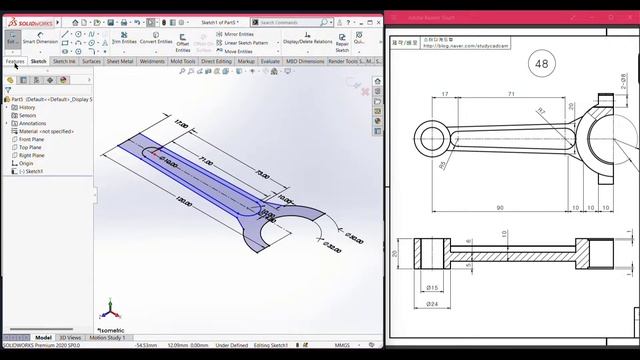Click the 120.00 dimension in sketch
This screenshot has height=360, width=640.
183,201
